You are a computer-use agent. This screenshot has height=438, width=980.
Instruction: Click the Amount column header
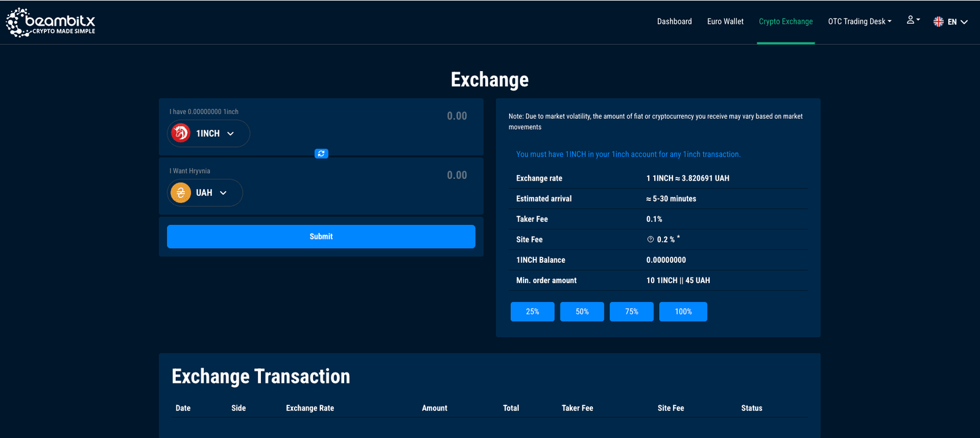435,408
